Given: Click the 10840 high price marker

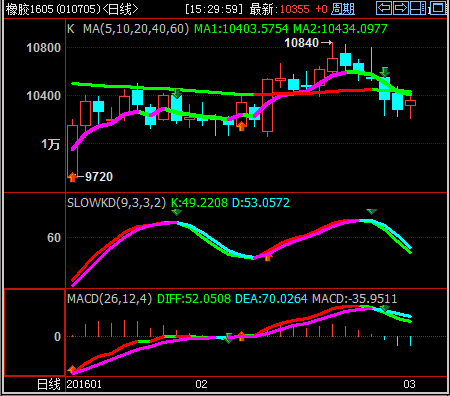Looking at the screenshot, I should pos(302,43).
